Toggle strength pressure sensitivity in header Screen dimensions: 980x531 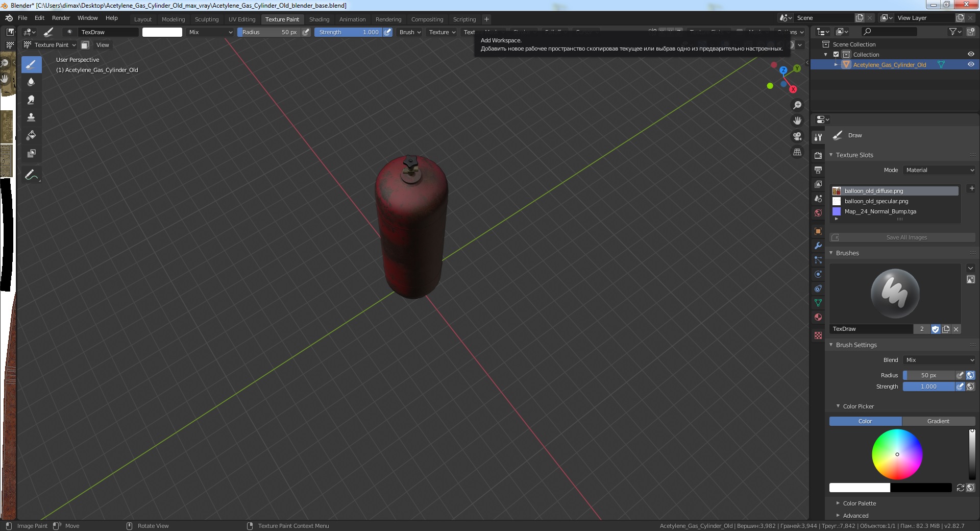pyautogui.click(x=388, y=32)
